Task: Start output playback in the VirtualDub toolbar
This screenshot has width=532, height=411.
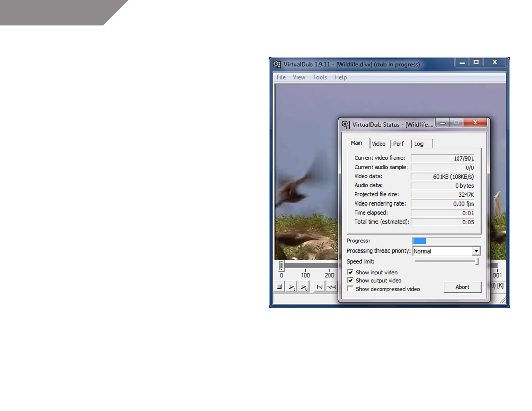Action: [x=304, y=287]
